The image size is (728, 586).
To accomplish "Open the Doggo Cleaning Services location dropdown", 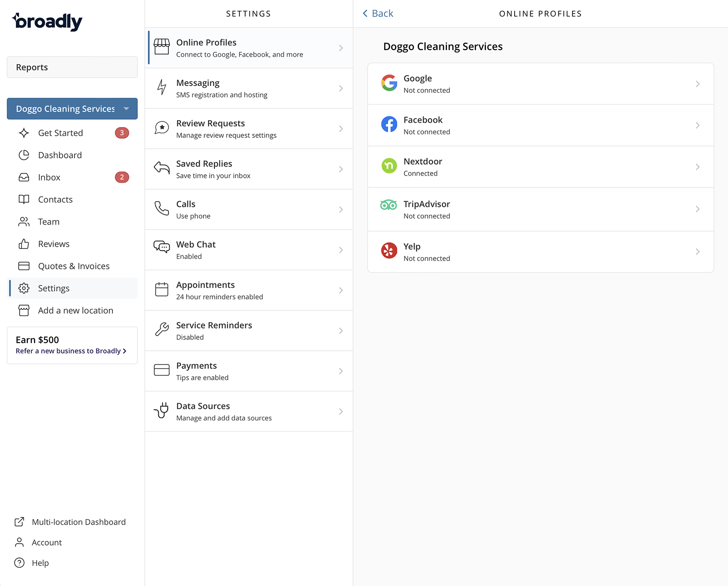I will pyautogui.click(x=72, y=109).
